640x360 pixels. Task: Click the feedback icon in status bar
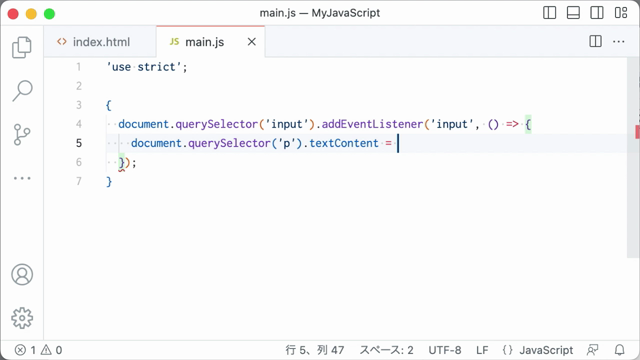pos(592,350)
